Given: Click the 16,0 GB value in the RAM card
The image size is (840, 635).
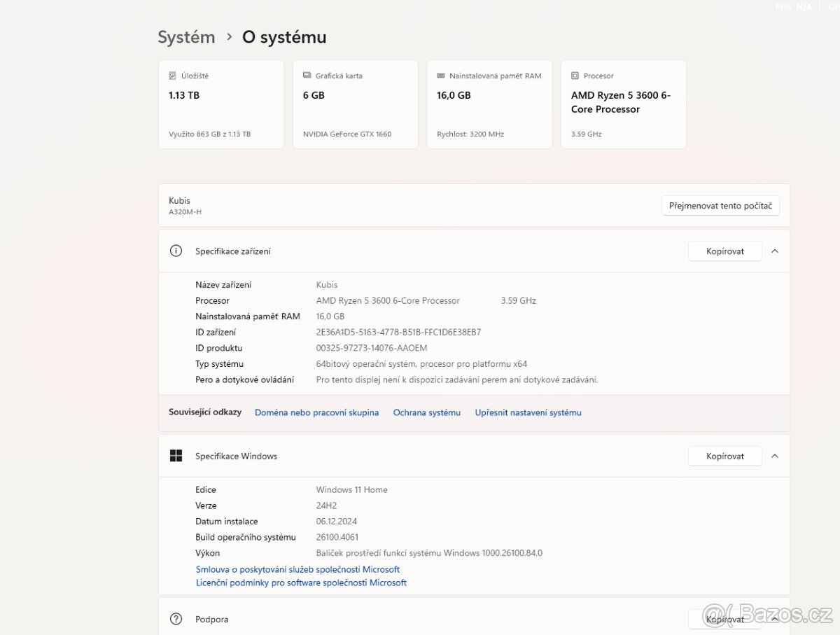Looking at the screenshot, I should pos(454,95).
